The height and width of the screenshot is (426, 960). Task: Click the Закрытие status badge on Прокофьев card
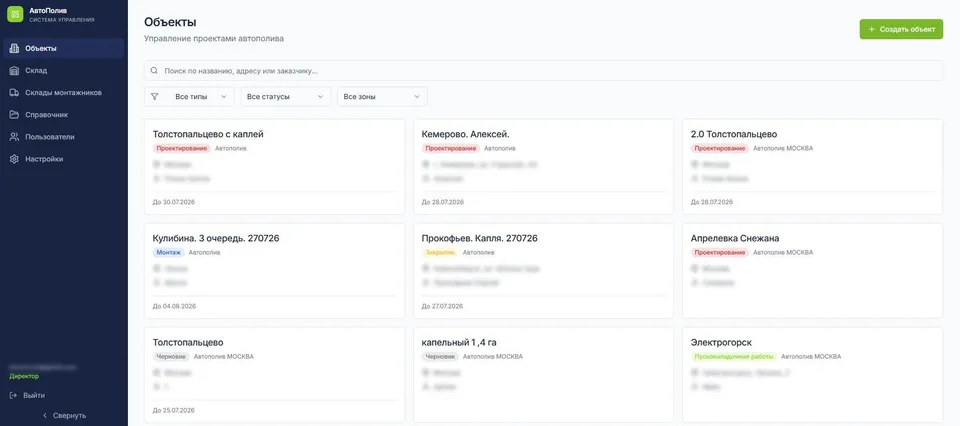pos(440,252)
